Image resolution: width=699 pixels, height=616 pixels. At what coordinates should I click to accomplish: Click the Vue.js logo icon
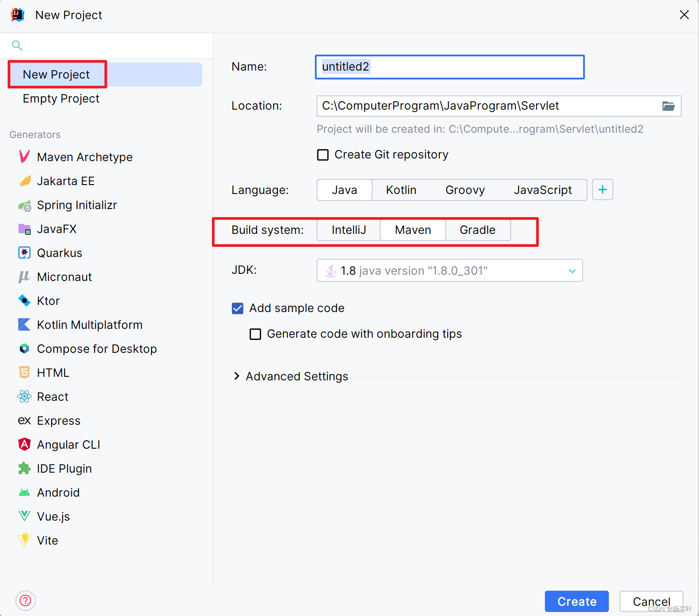(24, 516)
